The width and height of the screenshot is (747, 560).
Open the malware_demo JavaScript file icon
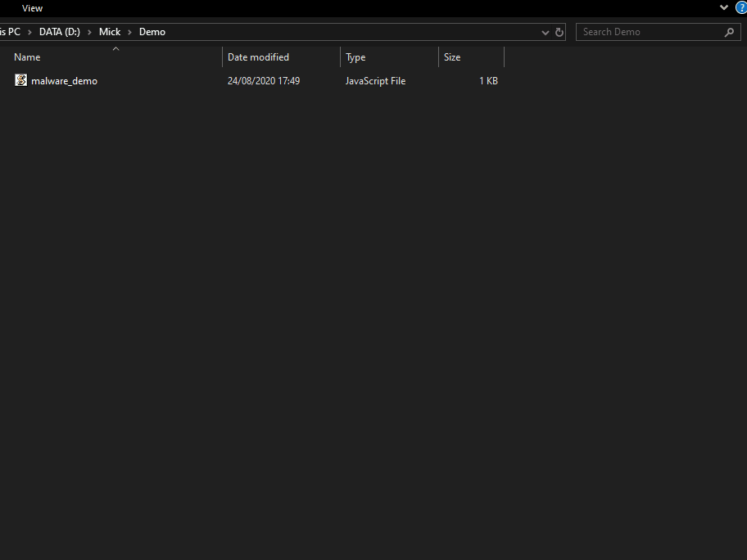pyautogui.click(x=20, y=80)
